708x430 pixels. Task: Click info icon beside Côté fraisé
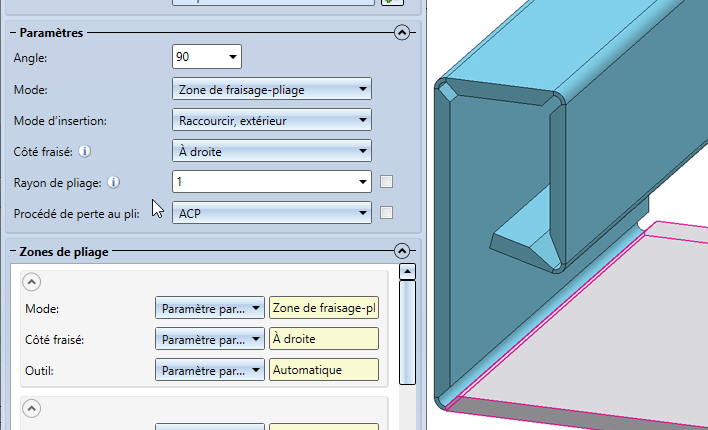tap(84, 151)
